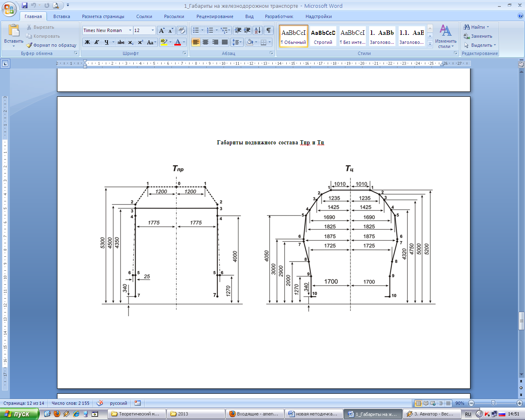Click the Clear Formatting eraser icon
Image resolution: width=525 pixels, height=420 pixels.
point(182,30)
